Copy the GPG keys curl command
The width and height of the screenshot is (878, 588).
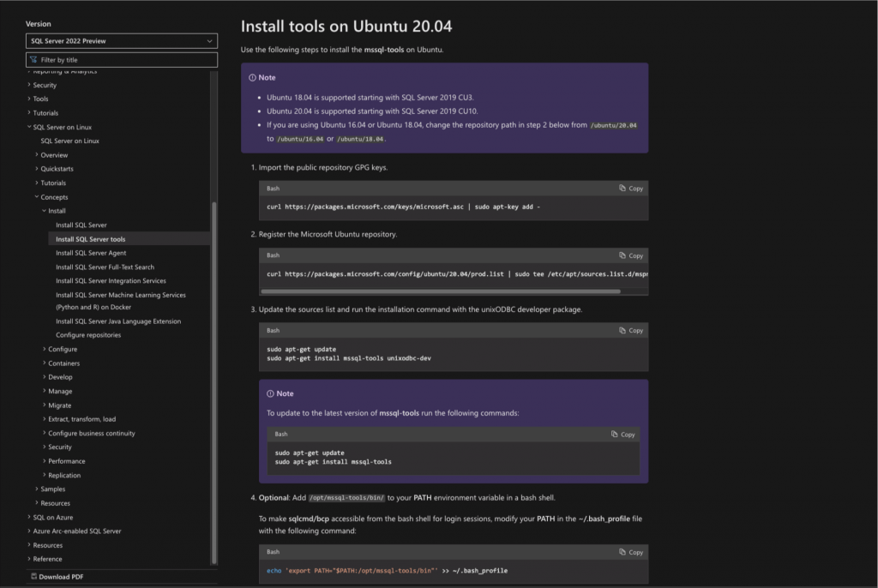tap(631, 189)
